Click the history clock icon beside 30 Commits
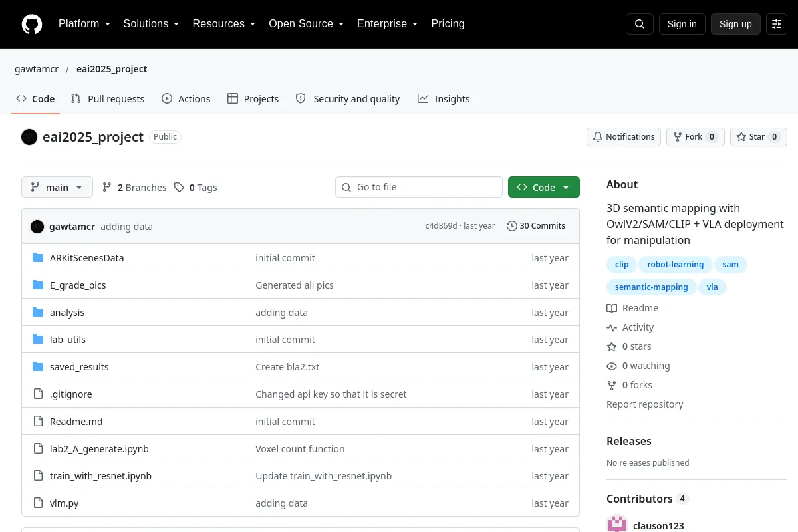Image resolution: width=798 pixels, height=532 pixels. click(511, 226)
